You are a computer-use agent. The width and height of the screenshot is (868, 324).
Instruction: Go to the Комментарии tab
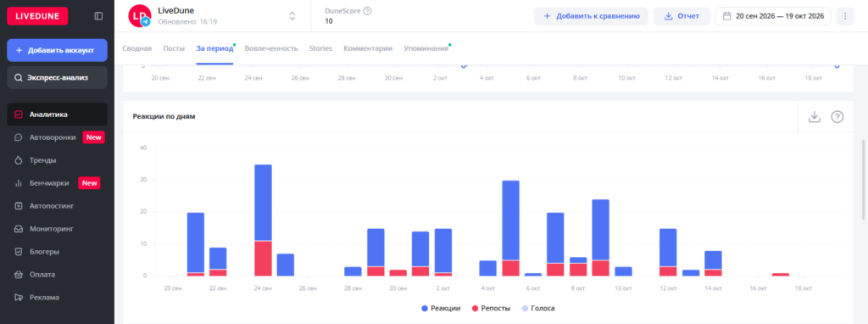click(368, 48)
